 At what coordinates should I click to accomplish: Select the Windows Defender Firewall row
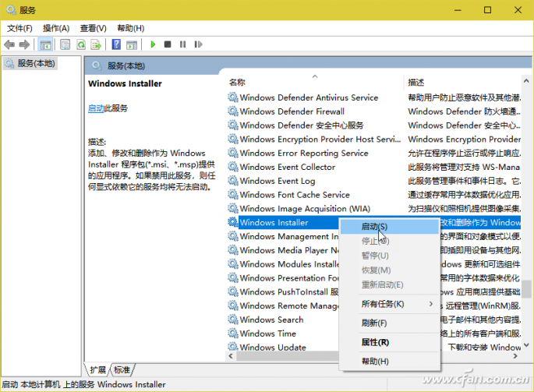coord(374,111)
